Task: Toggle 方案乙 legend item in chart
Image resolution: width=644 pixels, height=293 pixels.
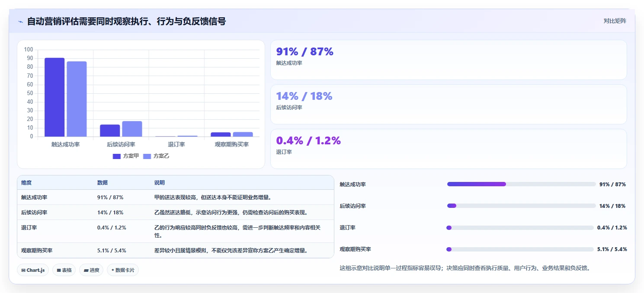Action: click(156, 156)
